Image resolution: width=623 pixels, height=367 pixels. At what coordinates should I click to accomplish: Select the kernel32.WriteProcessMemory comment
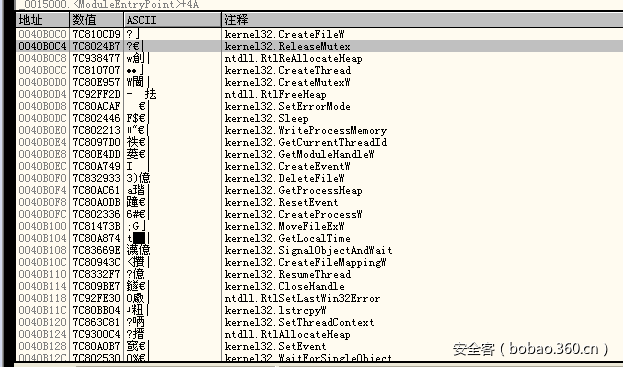point(306,130)
